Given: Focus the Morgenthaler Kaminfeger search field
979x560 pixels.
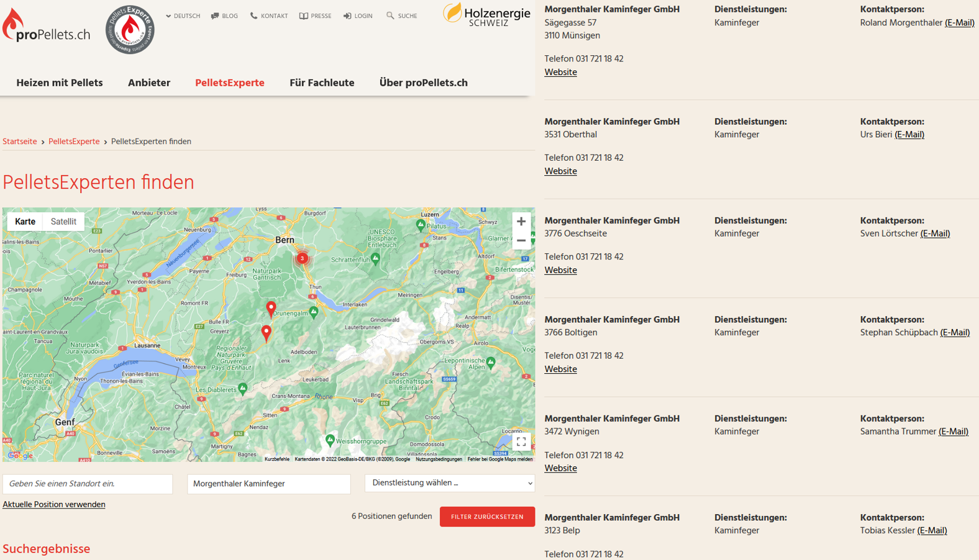Looking at the screenshot, I should point(269,484).
